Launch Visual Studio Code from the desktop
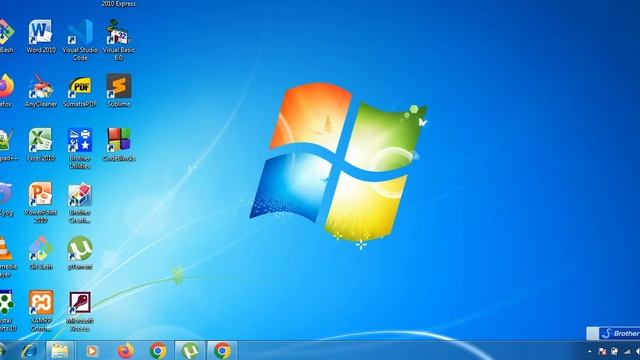 [x=80, y=40]
